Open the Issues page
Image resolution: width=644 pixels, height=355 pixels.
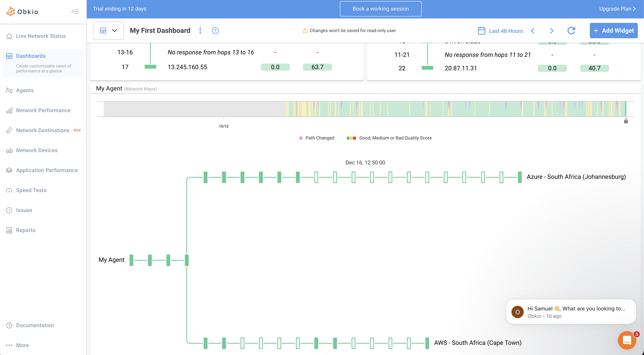pyautogui.click(x=24, y=210)
